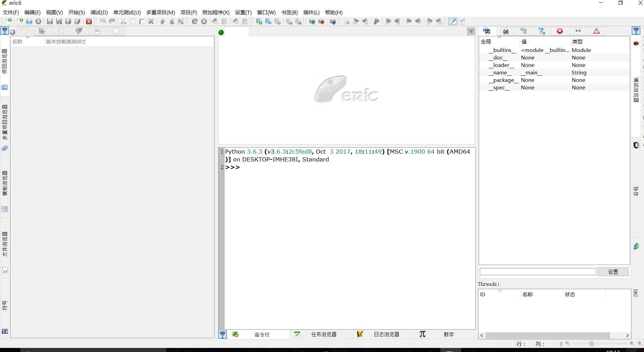This screenshot has width=644, height=352.
Task: Sort Threads list by ID column
Action: pyautogui.click(x=499, y=294)
